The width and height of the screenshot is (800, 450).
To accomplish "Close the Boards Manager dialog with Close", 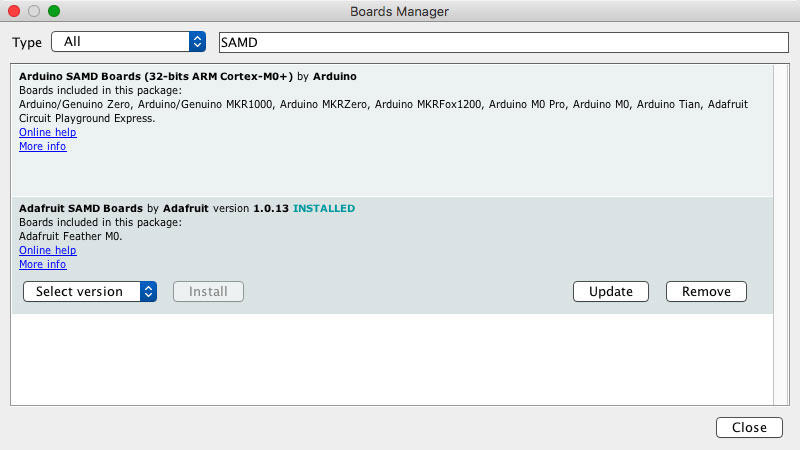I will tap(748, 427).
